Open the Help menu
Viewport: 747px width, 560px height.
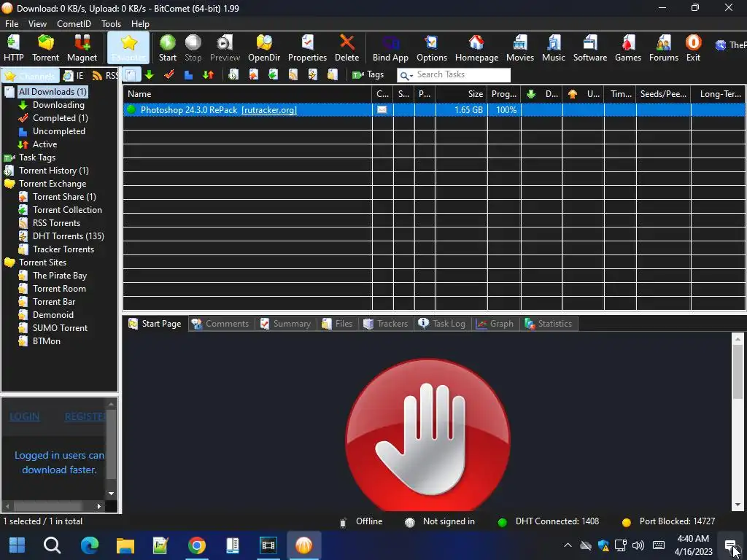[x=140, y=24]
